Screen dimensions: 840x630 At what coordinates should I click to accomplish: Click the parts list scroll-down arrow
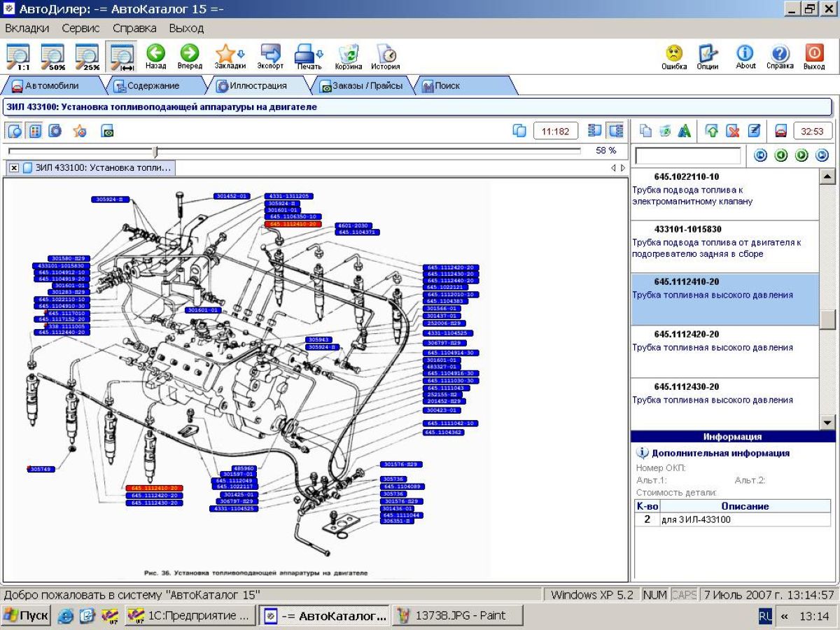[x=827, y=422]
